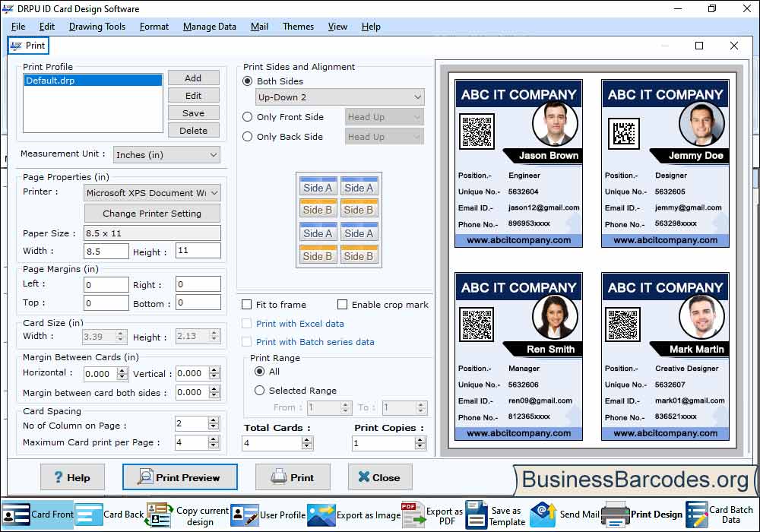Enable crop mark checkbox

(x=342, y=304)
